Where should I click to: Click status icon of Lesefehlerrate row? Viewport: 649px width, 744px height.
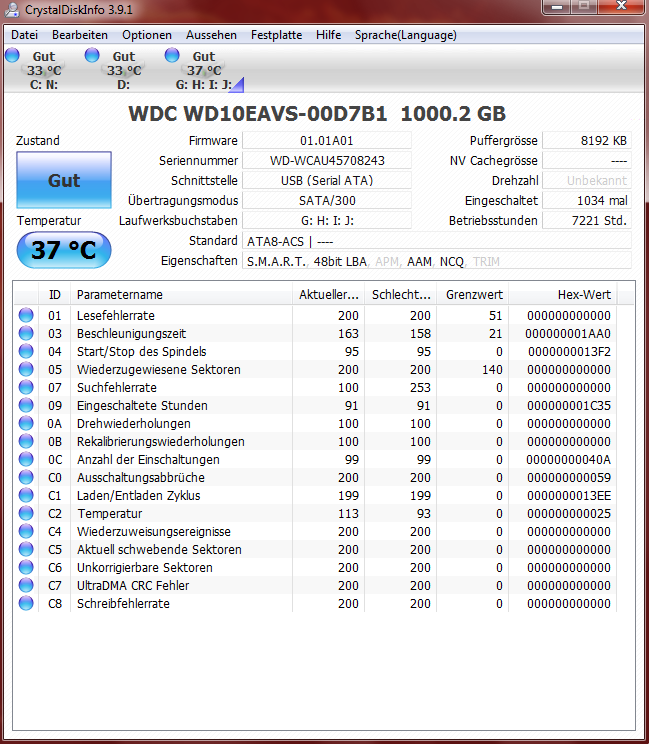click(26, 316)
